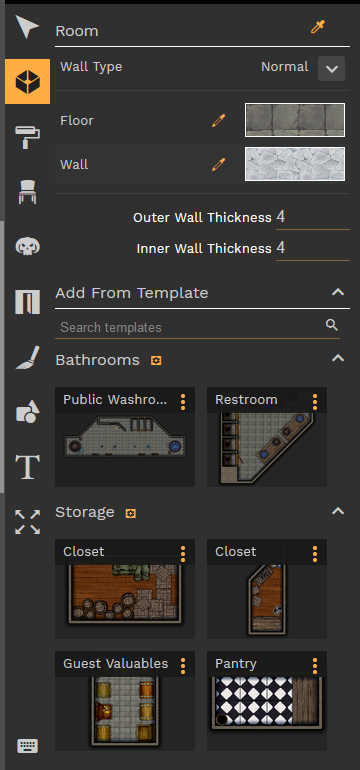Select the text tool
360x770 pixels.
28,467
